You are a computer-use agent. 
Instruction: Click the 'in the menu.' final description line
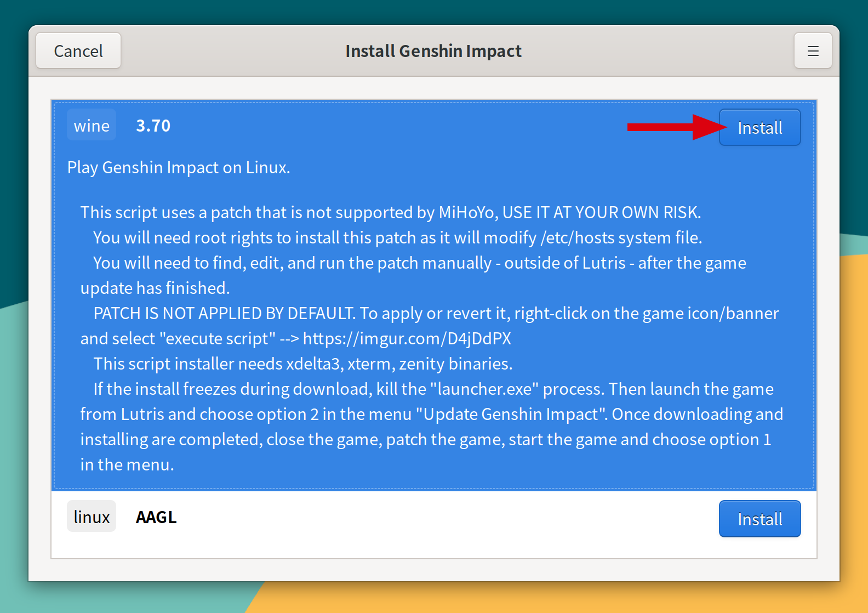[x=127, y=464]
